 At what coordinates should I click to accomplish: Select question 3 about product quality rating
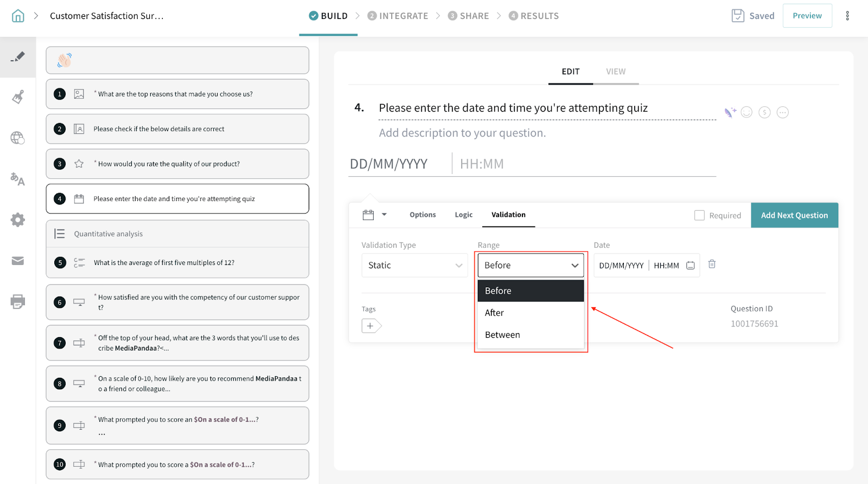(x=177, y=164)
